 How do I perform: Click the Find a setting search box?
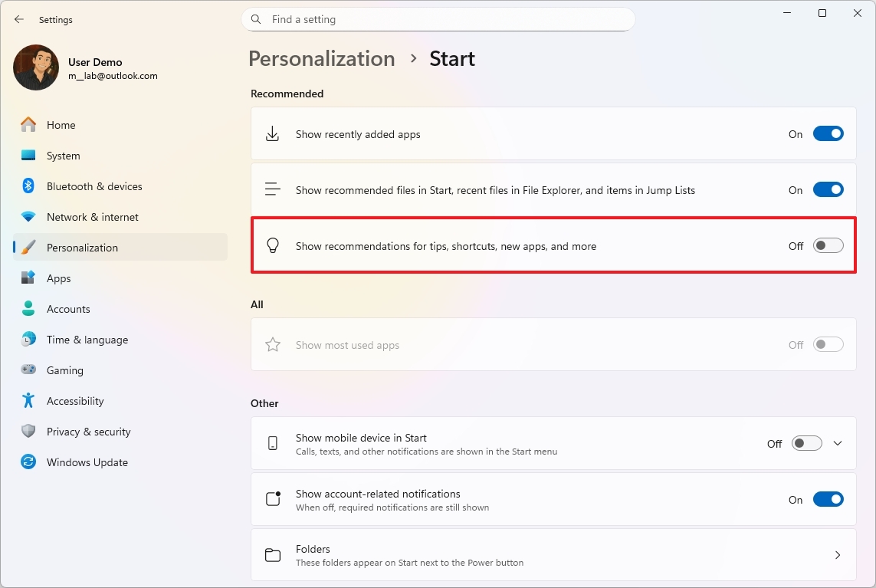pyautogui.click(x=438, y=19)
